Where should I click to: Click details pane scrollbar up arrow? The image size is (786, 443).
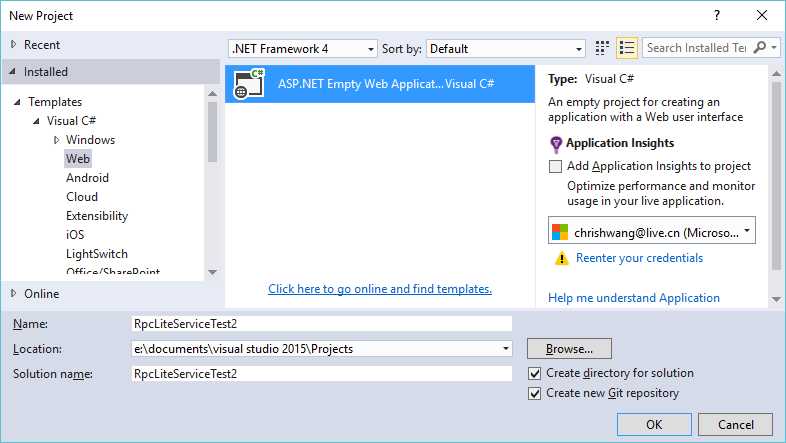(776, 74)
